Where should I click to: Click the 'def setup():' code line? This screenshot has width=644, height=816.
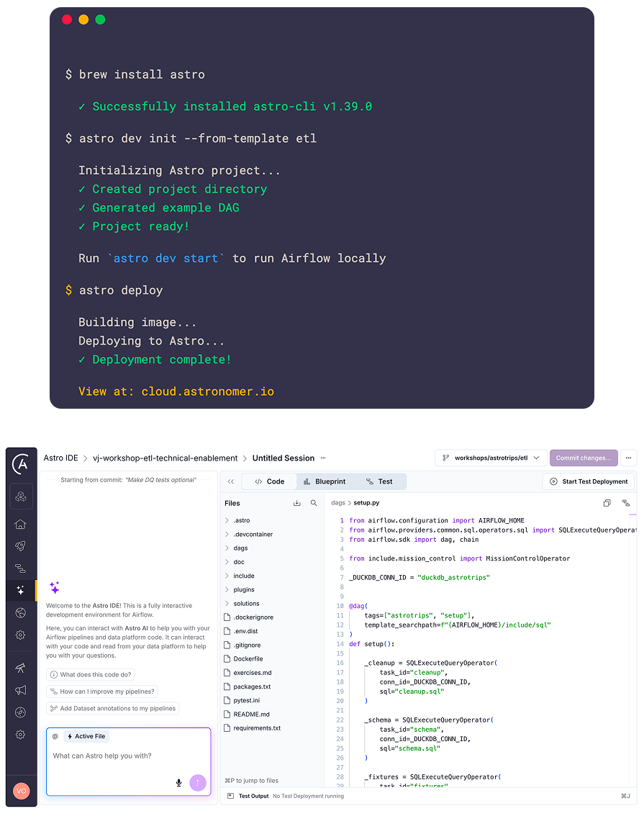coord(372,644)
